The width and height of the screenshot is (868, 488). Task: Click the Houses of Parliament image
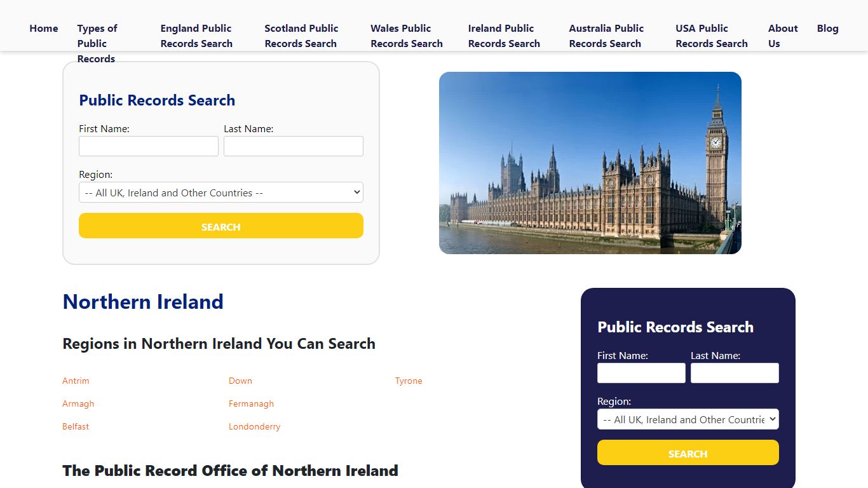point(590,163)
